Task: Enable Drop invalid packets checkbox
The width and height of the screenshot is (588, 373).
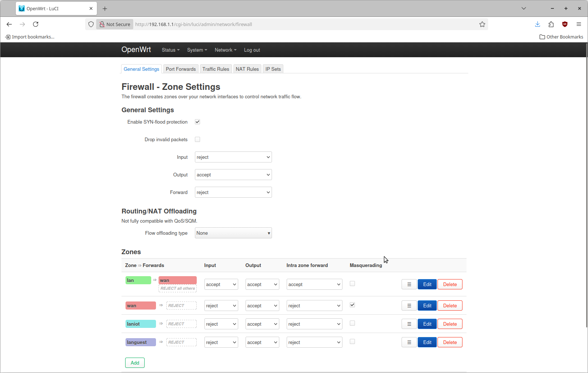Action: pyautogui.click(x=197, y=139)
